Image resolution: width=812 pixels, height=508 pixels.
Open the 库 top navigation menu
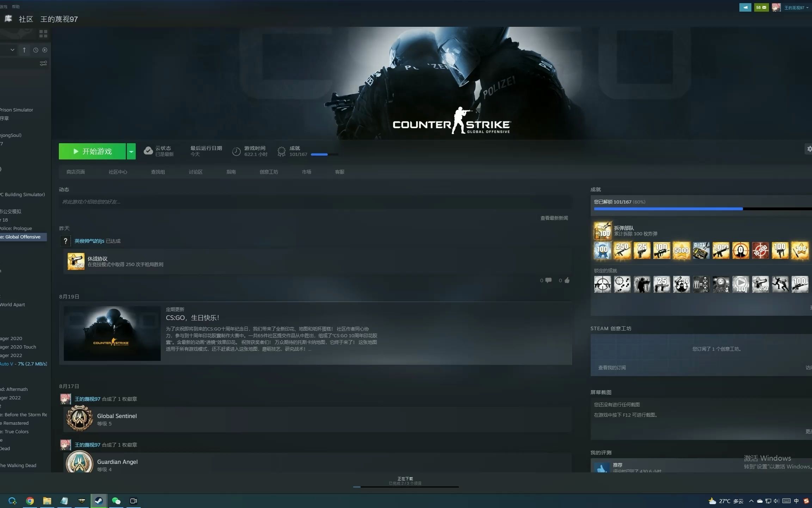click(8, 19)
